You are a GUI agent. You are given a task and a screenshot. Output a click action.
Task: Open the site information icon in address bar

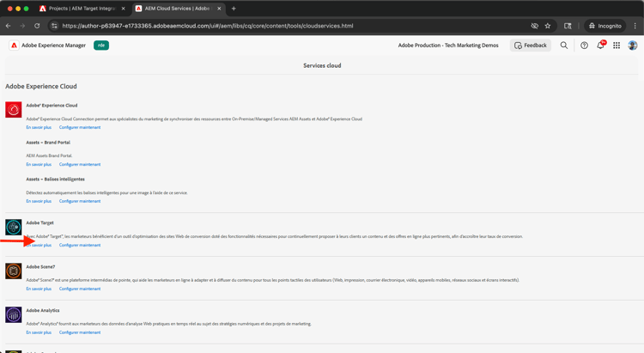54,26
